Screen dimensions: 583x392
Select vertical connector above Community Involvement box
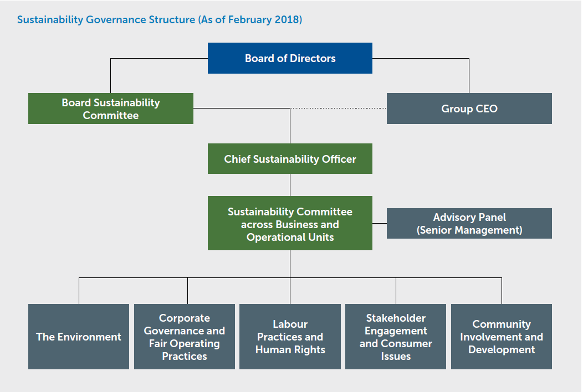click(x=502, y=291)
